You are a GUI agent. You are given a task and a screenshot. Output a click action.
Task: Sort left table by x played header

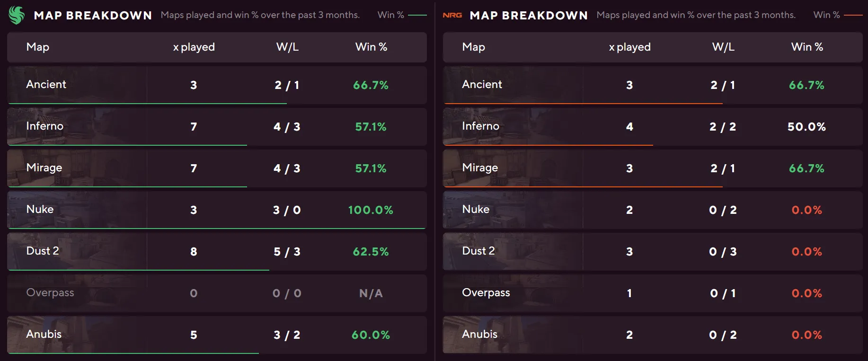(194, 47)
